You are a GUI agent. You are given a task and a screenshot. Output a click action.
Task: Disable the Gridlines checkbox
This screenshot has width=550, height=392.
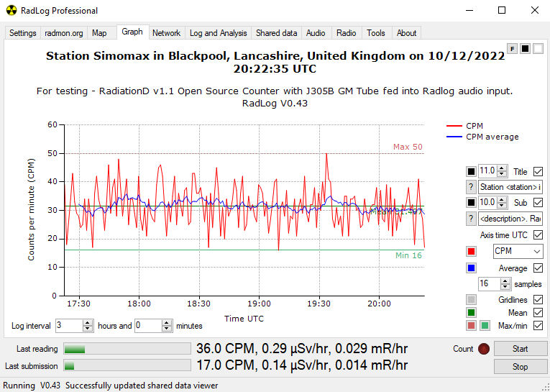point(538,300)
